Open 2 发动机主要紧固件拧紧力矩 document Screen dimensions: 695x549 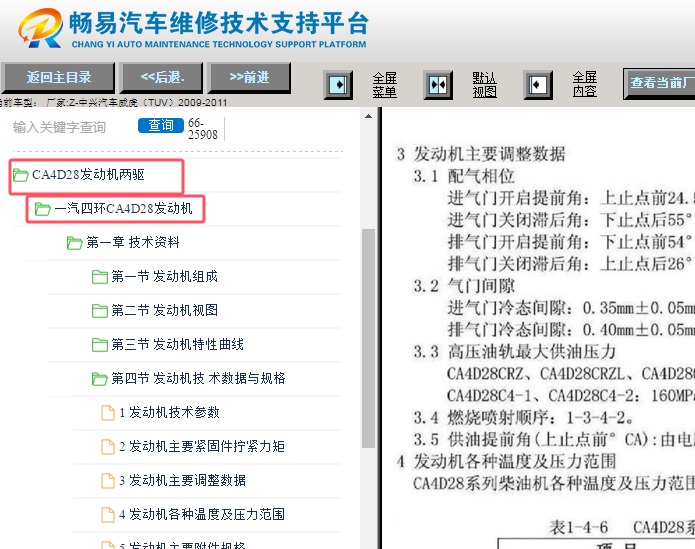202,447
